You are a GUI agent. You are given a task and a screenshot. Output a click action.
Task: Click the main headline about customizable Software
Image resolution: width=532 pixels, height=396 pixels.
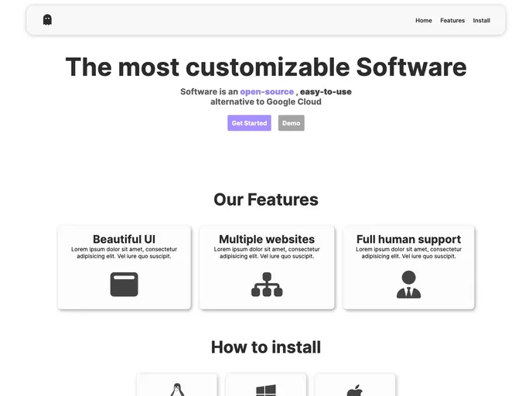click(x=266, y=67)
